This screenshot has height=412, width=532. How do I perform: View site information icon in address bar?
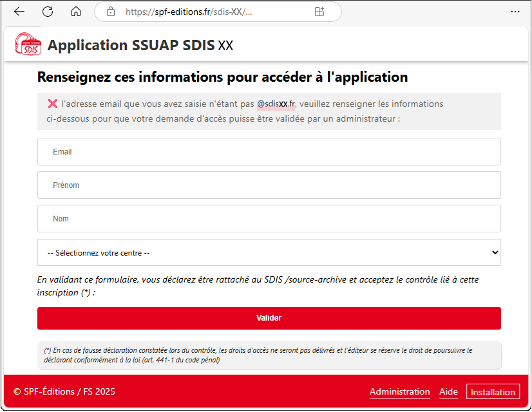click(111, 12)
